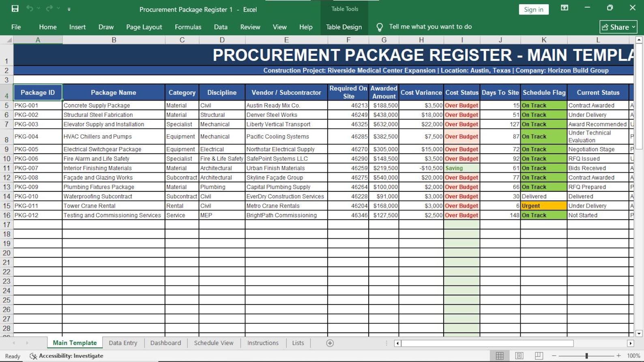Click the vertical scrollbar up arrow
Viewport: 644px width, 362px height.
pyautogui.click(x=639, y=40)
